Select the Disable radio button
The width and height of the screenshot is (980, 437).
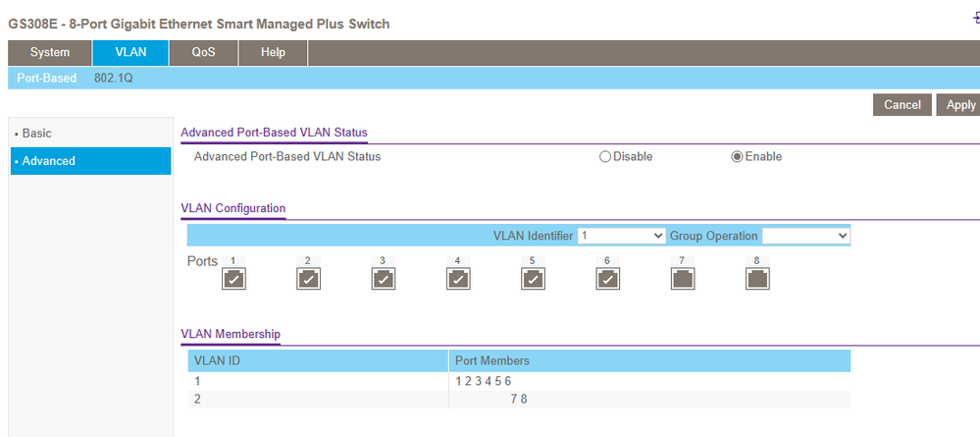coord(605,157)
